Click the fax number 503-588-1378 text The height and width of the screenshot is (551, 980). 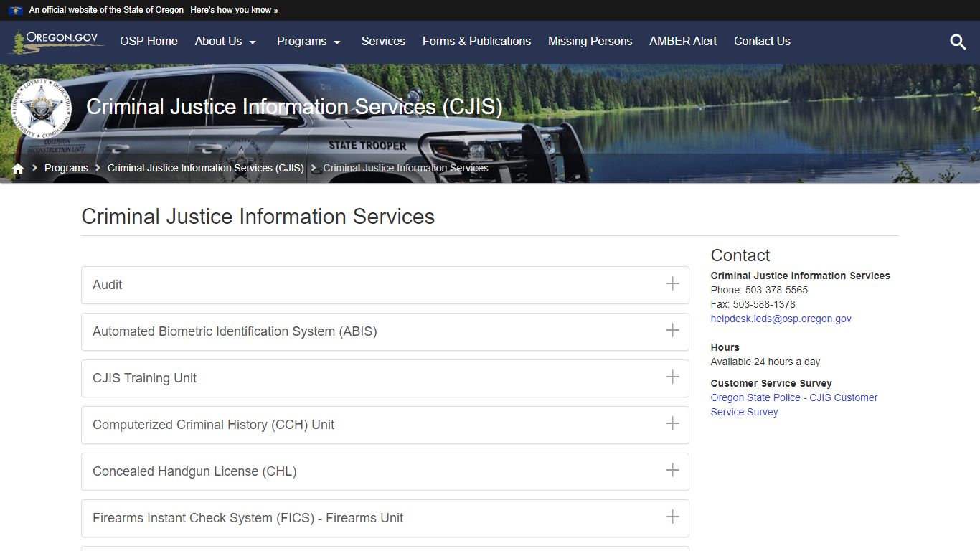[x=764, y=304]
